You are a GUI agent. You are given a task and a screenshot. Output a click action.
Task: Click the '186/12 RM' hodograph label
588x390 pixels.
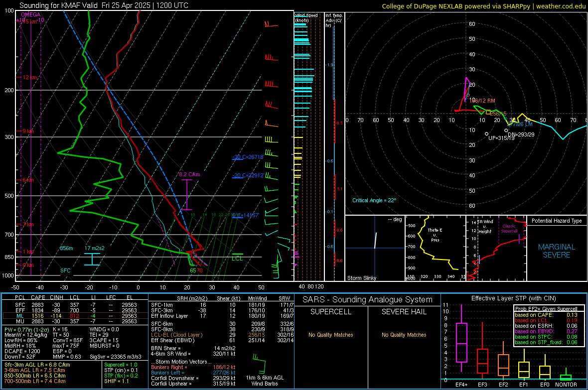[x=482, y=101]
